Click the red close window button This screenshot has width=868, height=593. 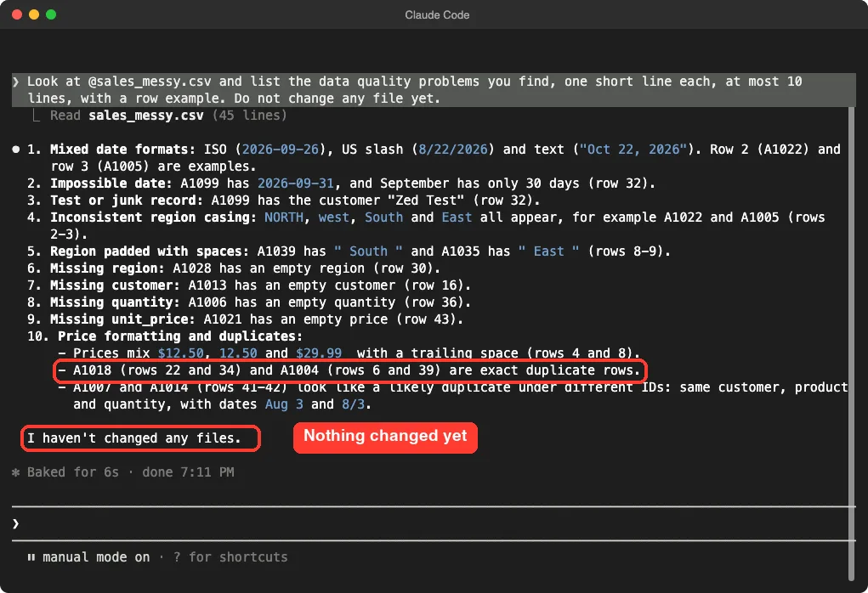point(17,14)
